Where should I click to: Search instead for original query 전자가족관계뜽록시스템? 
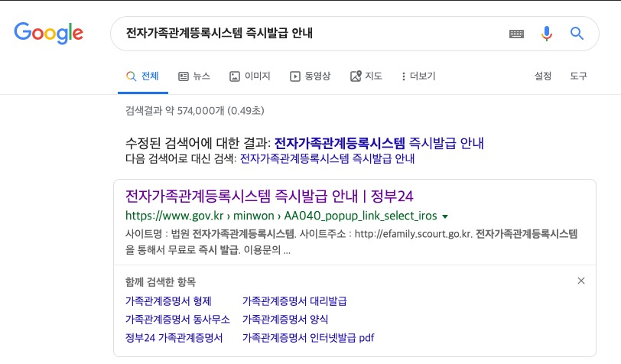[x=327, y=159]
